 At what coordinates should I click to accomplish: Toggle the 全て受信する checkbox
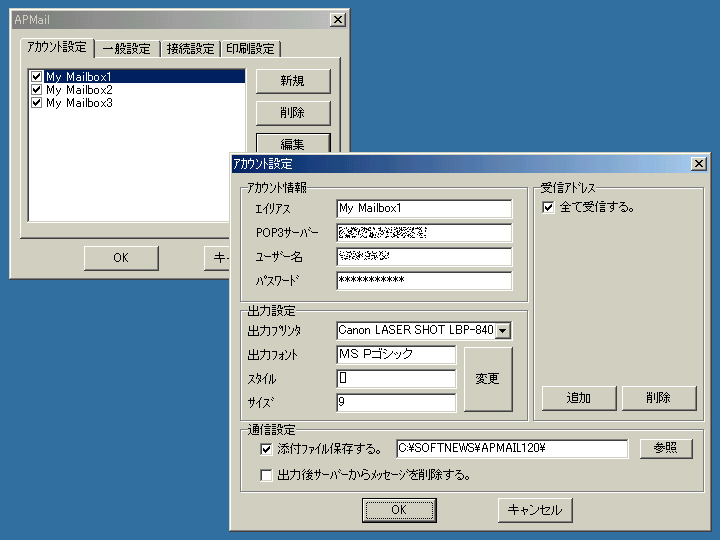(x=548, y=207)
